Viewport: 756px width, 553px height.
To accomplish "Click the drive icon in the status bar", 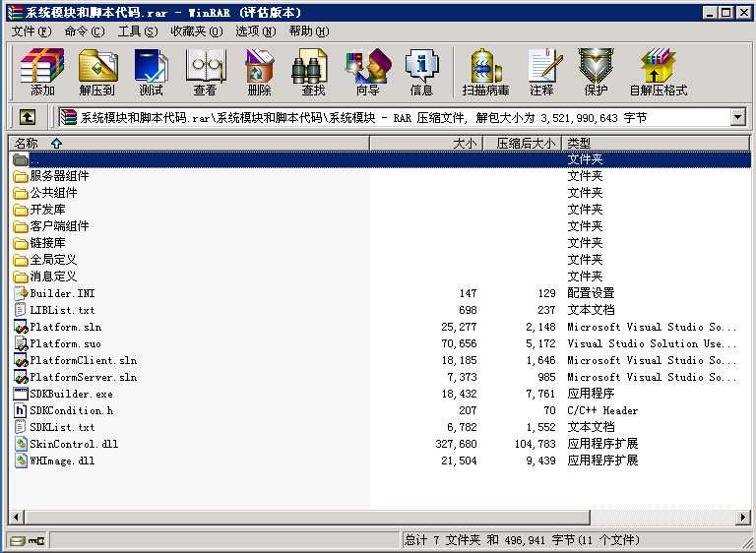I will 19,540.
